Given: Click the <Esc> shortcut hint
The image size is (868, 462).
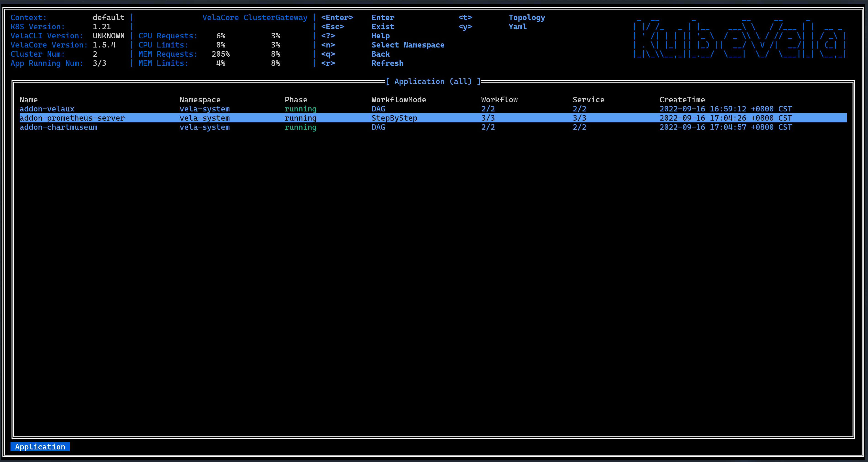Looking at the screenshot, I should [332, 26].
